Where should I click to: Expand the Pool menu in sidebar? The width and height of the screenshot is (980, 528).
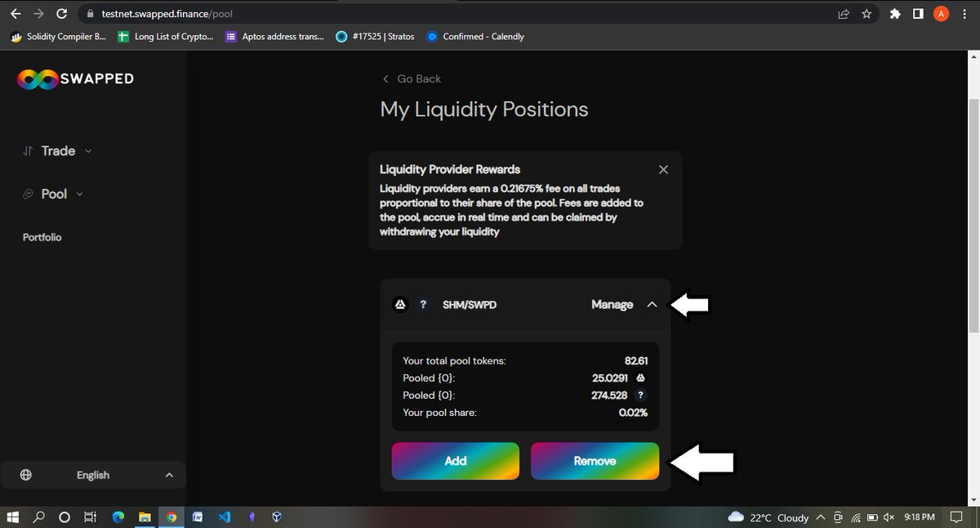click(53, 194)
